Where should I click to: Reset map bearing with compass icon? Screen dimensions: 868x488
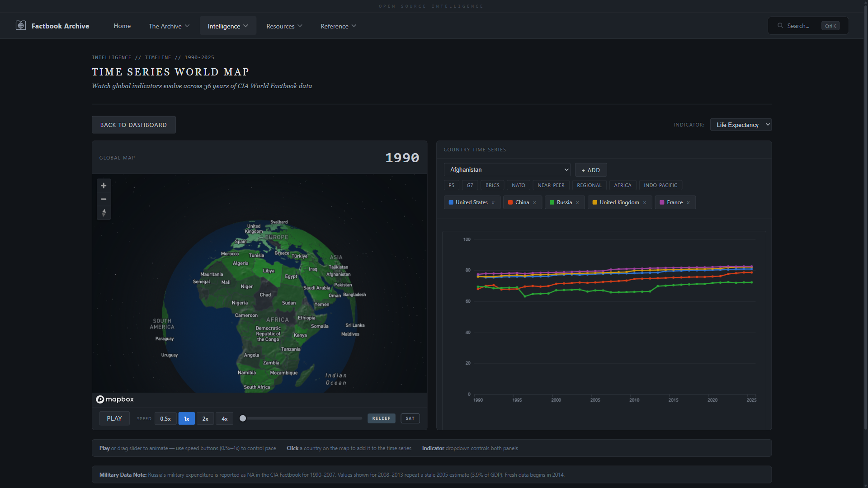click(104, 213)
